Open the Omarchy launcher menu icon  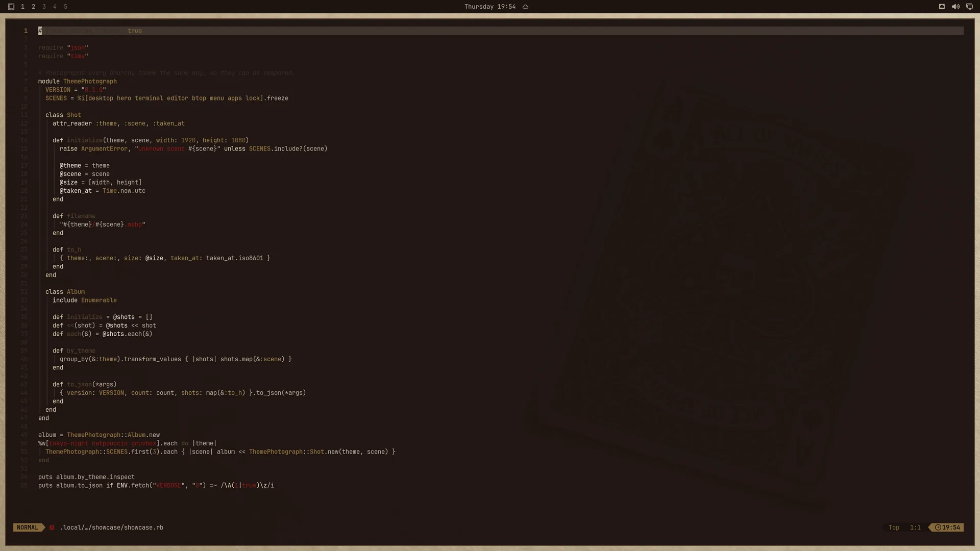[11, 7]
